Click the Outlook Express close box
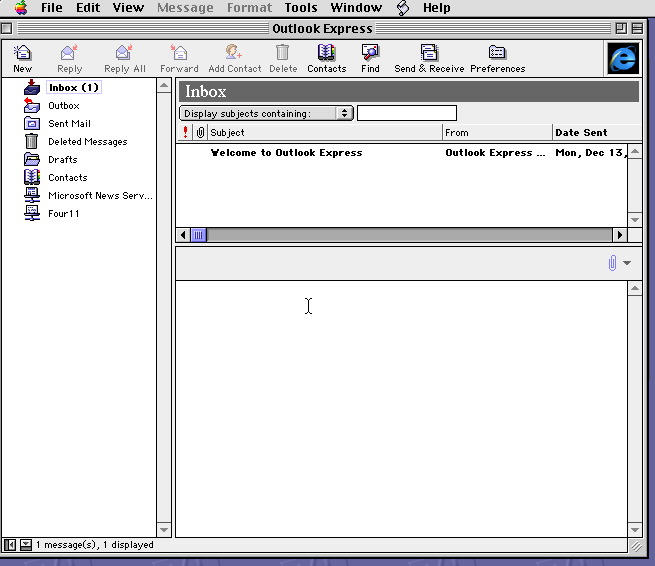655x566 pixels. pyautogui.click(x=6, y=28)
